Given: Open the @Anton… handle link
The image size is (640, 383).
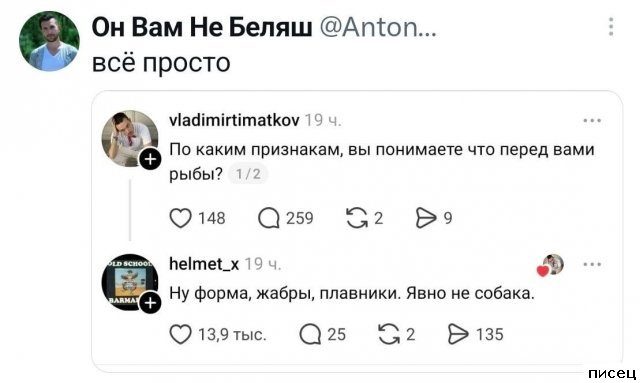Looking at the screenshot, I should click(x=378, y=27).
